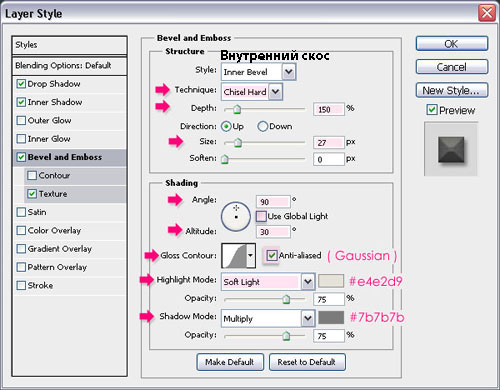Click the Reset to Default button
Image resolution: width=500 pixels, height=390 pixels.
pos(307,362)
